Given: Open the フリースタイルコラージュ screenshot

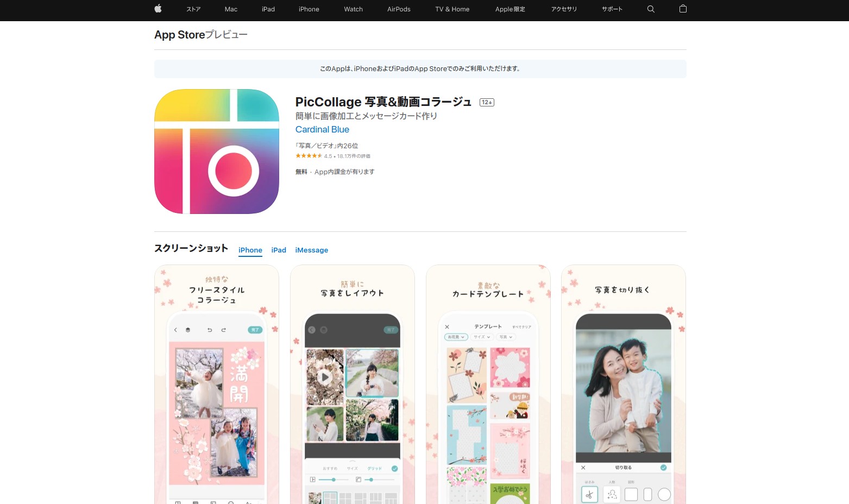Looking at the screenshot, I should (217, 385).
